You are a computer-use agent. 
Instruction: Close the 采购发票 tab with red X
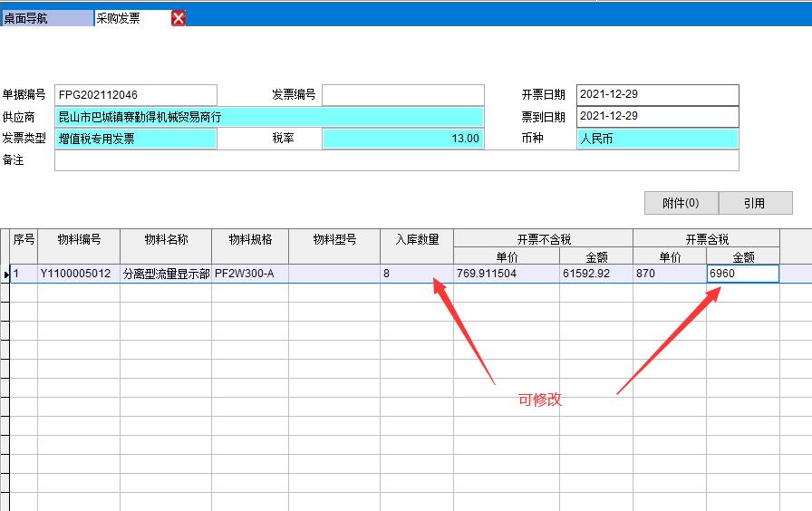click(x=179, y=18)
